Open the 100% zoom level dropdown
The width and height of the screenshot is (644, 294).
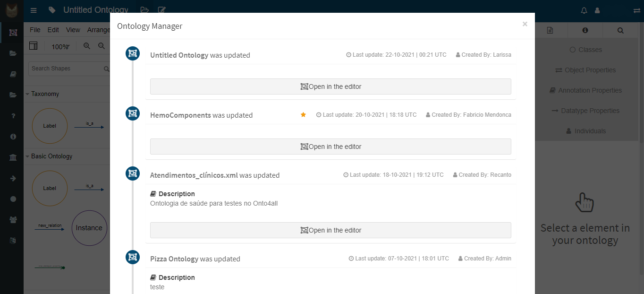pos(60,46)
